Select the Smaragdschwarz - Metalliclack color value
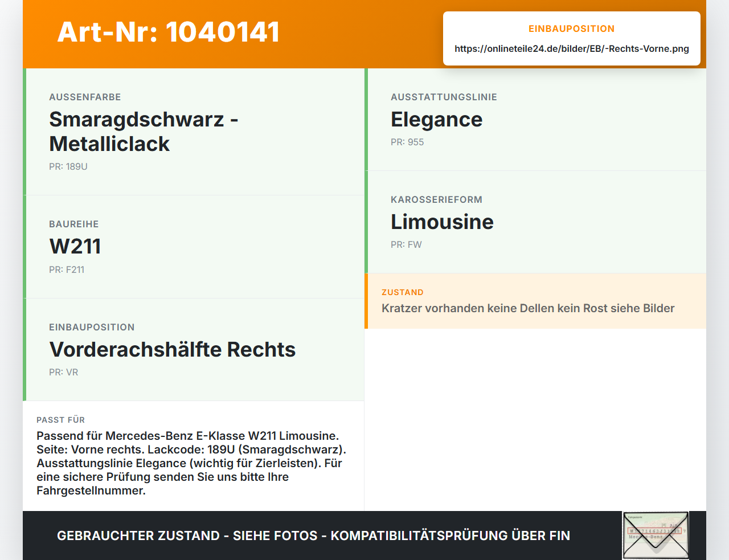729x560 pixels. (144, 132)
